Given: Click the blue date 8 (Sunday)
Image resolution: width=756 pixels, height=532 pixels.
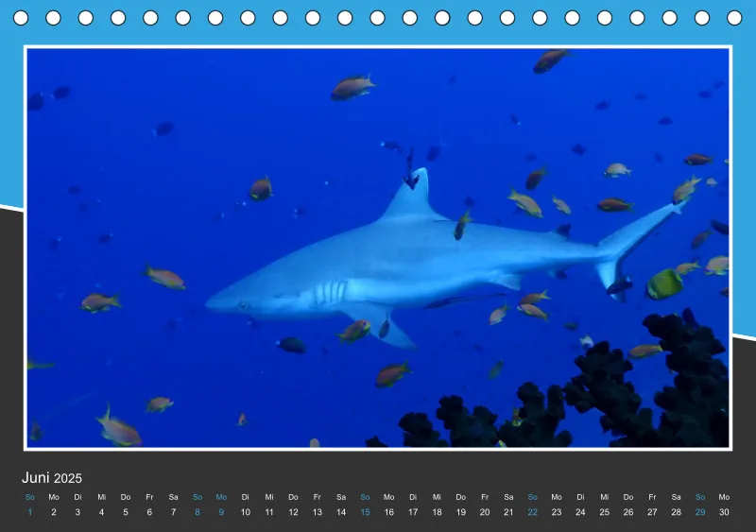Looking at the screenshot, I should pos(198,512).
